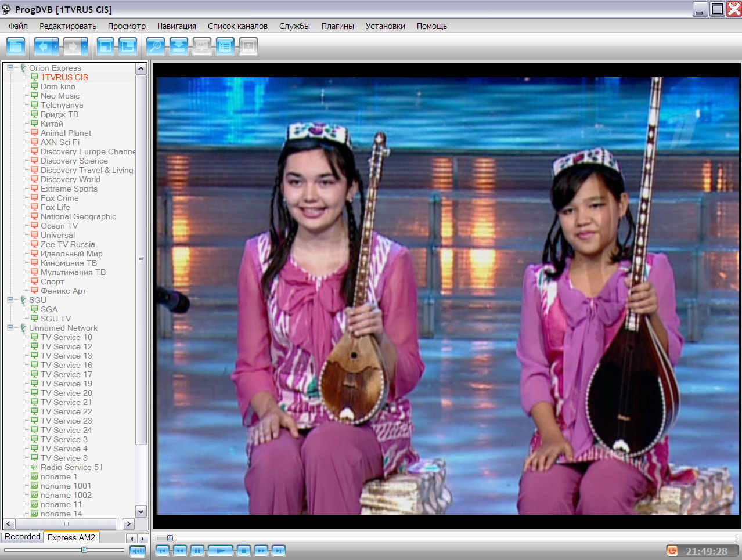Screen dimensions: 742x560
Task: Skip to previous with the first playback button
Action: (x=163, y=551)
